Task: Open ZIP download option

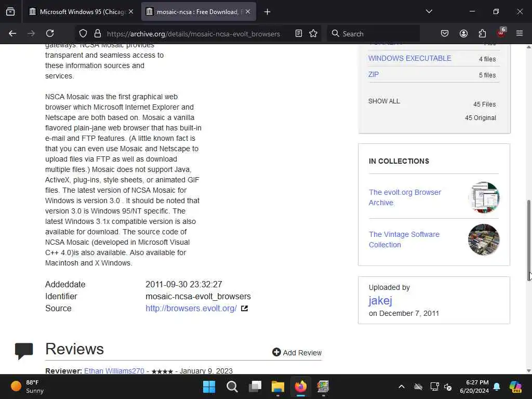Action: (x=373, y=74)
